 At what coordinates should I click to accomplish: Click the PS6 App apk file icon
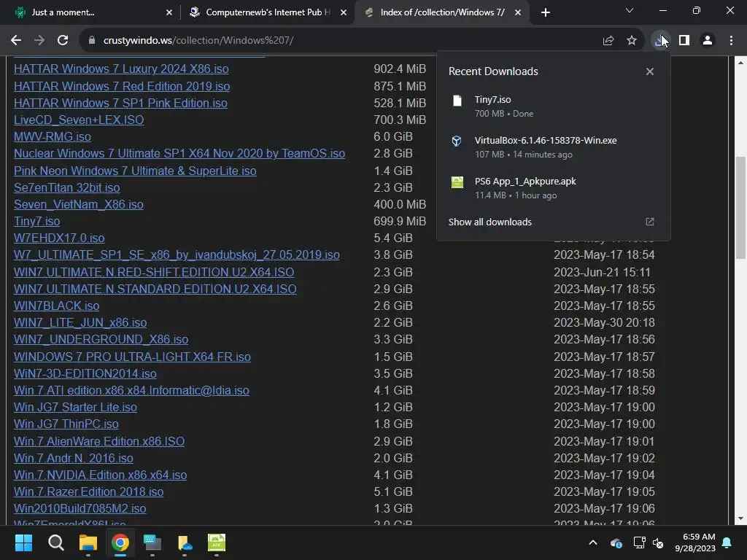457,182
